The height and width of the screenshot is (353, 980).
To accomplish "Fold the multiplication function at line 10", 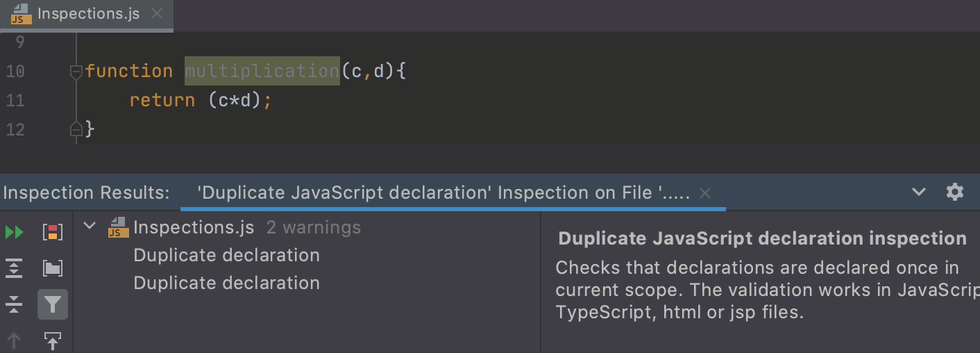I will click(76, 71).
